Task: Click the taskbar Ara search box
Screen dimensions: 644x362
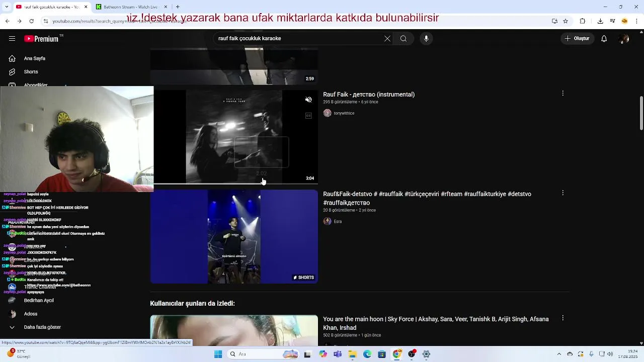Action: tap(263, 354)
